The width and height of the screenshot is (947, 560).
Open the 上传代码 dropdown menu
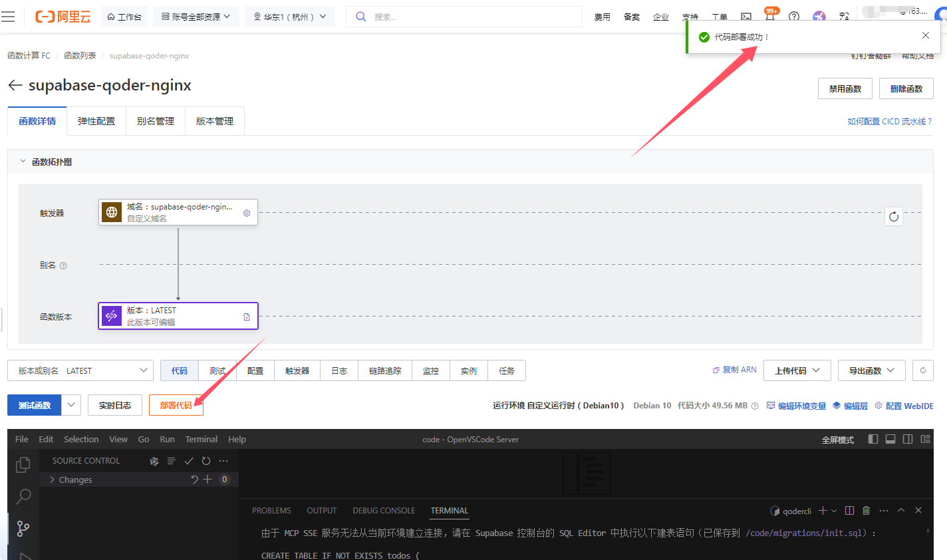click(x=797, y=370)
